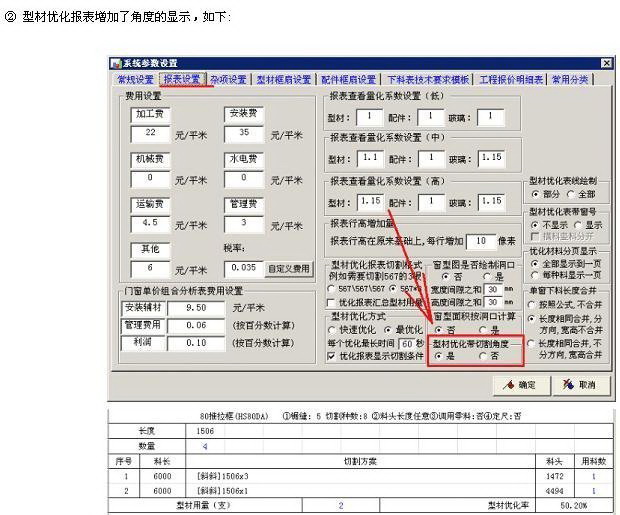Viewport: 620px width, 515px height.
Task: Click the 管理费 value field showing 3
Action: (244, 224)
